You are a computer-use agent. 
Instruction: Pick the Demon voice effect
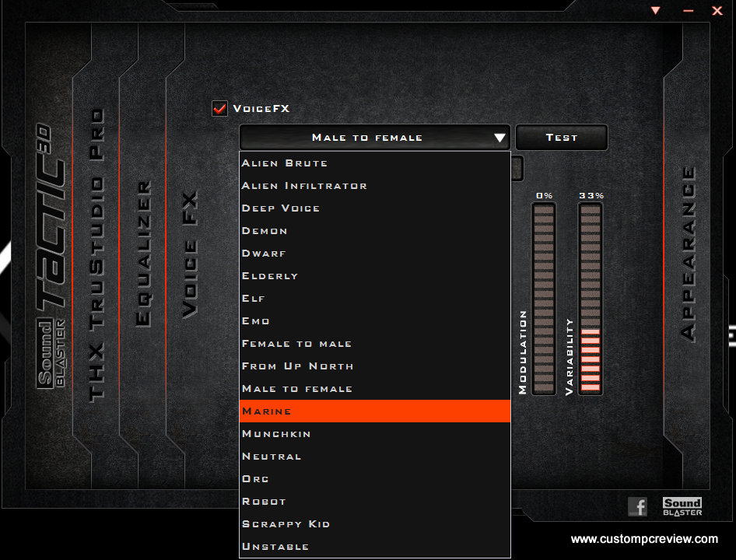(x=374, y=230)
